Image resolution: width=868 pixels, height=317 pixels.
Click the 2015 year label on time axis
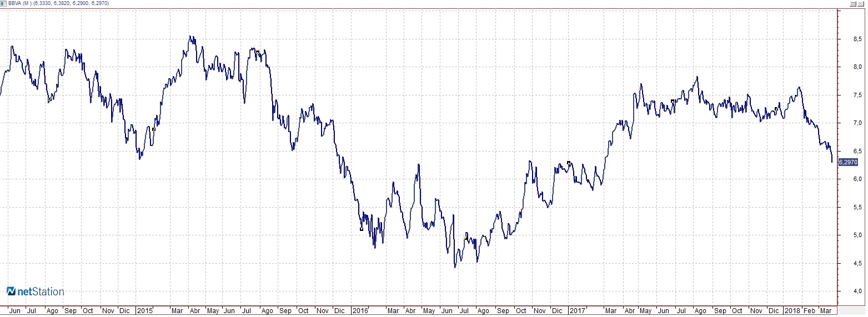point(145,311)
